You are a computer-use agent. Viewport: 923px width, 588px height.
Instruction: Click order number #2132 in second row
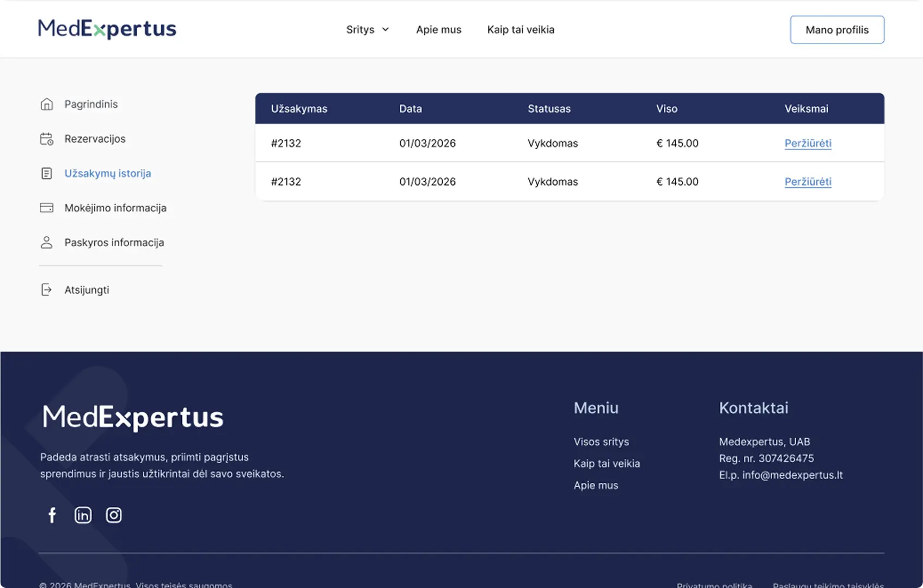[286, 182]
